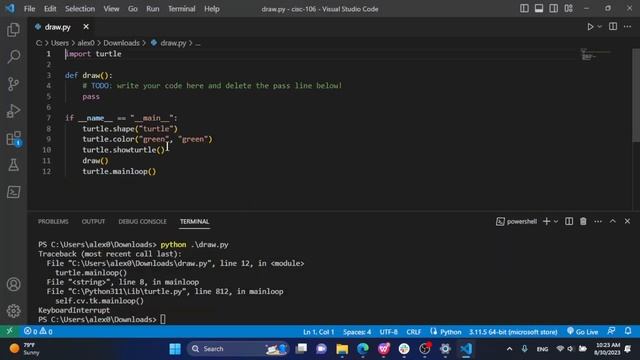
Task: Open the Terminal menu
Action: click(x=182, y=9)
